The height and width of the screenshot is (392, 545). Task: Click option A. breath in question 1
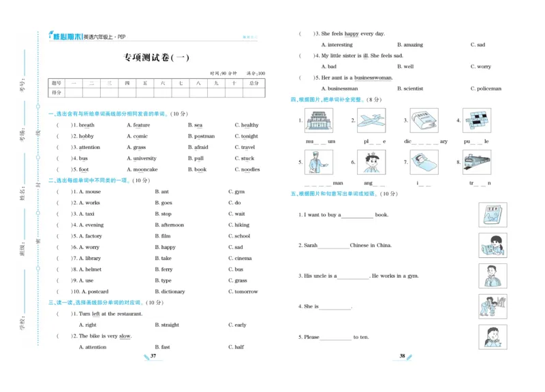tap(87, 125)
